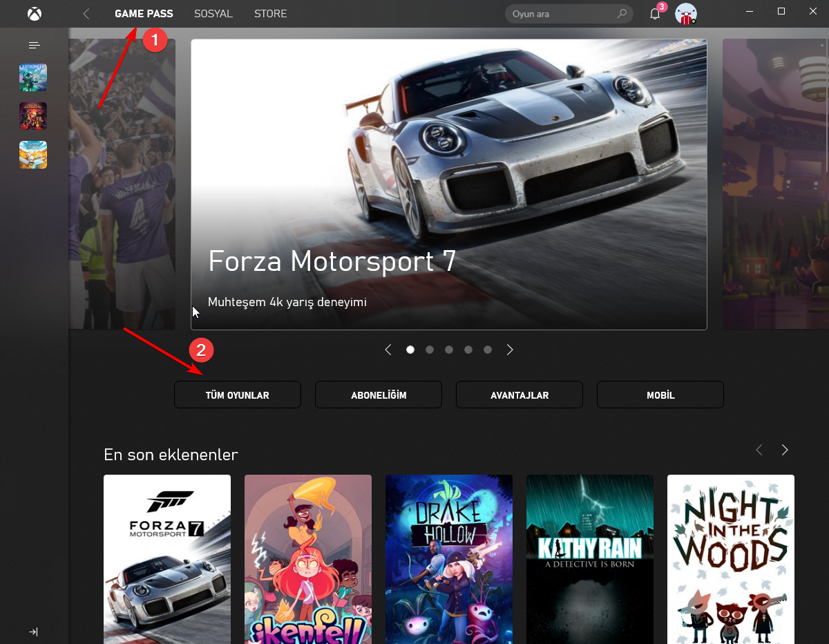The width and height of the screenshot is (829, 644).
Task: Select the fourth carousel dot
Action: click(x=468, y=350)
